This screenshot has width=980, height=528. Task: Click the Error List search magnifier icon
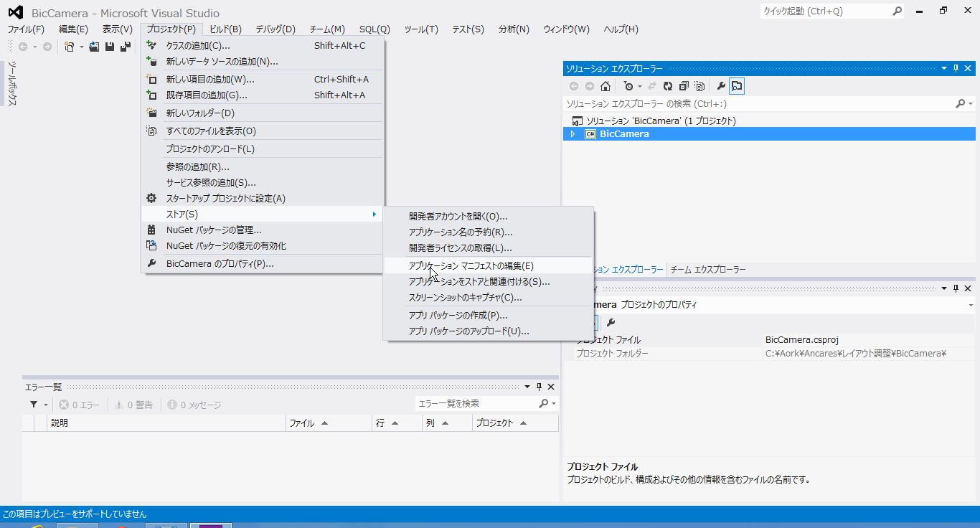[x=544, y=404]
